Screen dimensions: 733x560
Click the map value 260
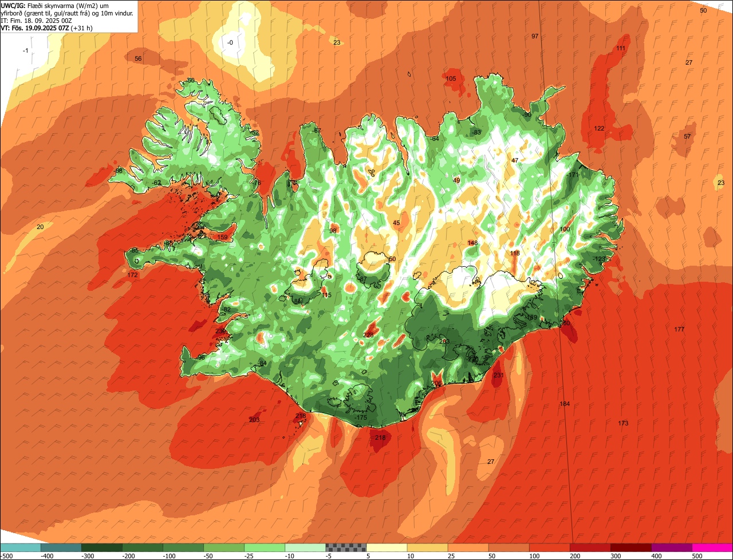click(565, 324)
